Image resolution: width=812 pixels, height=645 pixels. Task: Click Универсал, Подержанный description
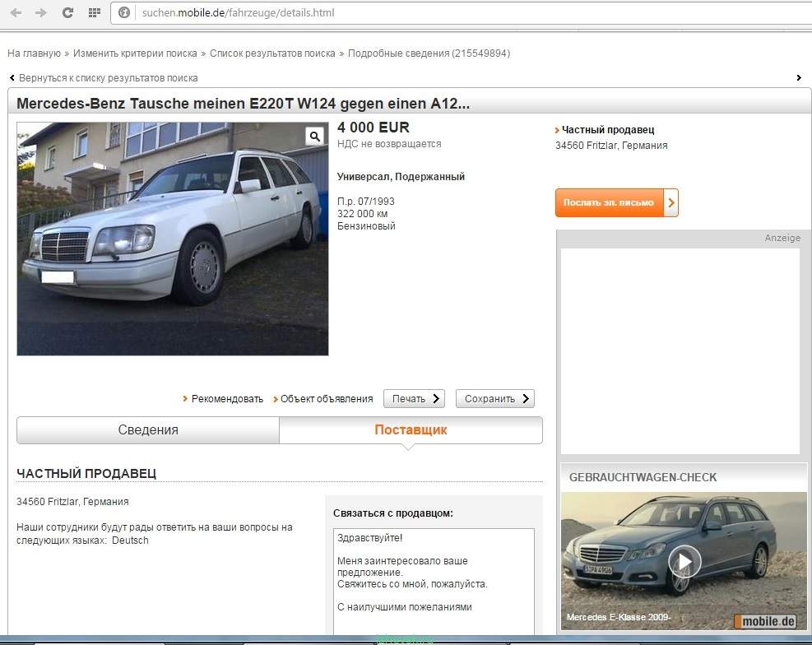[401, 177]
